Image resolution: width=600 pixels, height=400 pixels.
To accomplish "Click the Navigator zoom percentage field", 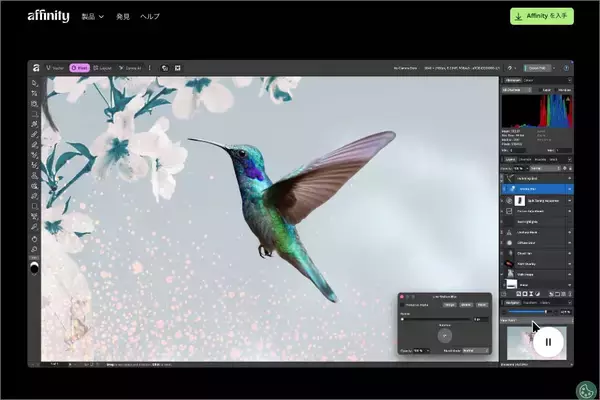I will (566, 312).
